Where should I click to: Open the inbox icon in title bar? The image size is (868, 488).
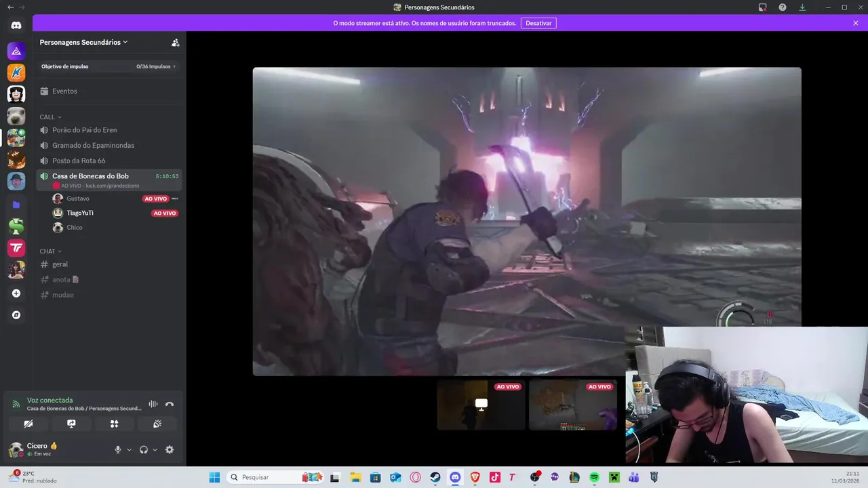pyautogui.click(x=762, y=7)
